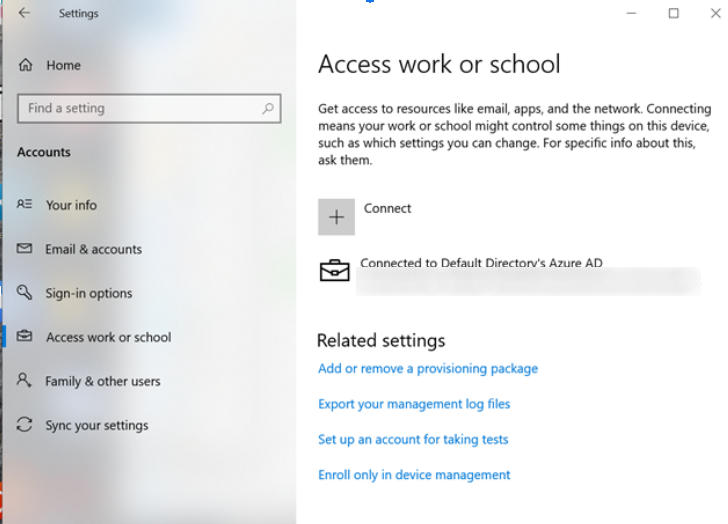
Task: Focus the Find a setting search box
Action: 140,108
